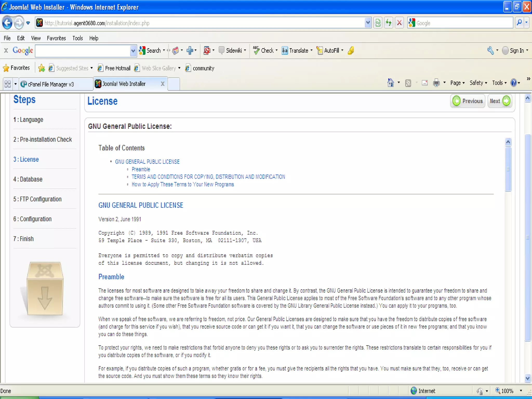Viewport: 532px width, 399px height.
Task: Open the Page menu dropdown
Action: point(457,83)
